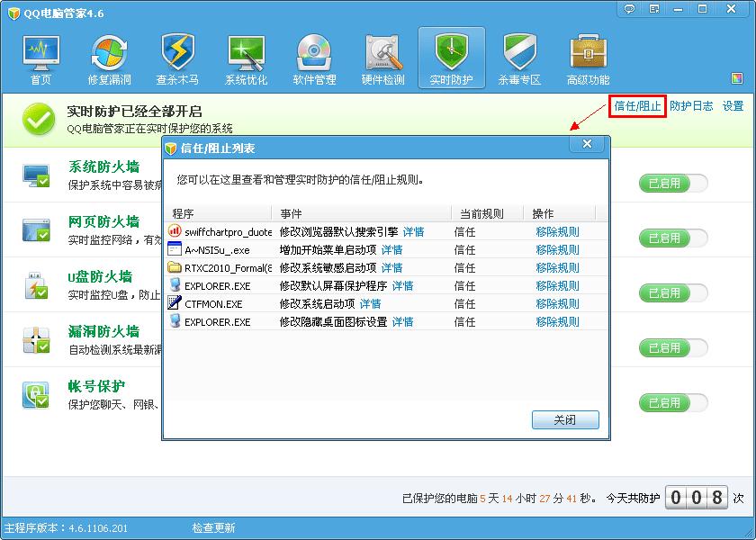Toggle the 帐号保护 已启用 switch
The width and height of the screenshot is (756, 540).
[x=672, y=402]
